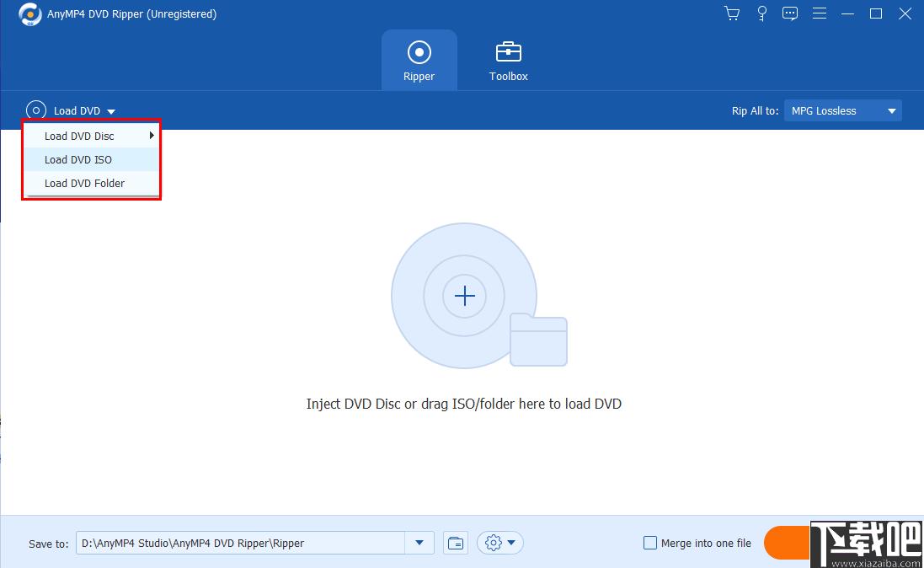The width and height of the screenshot is (924, 568).
Task: Click the large plus add-disc icon
Action: [464, 296]
